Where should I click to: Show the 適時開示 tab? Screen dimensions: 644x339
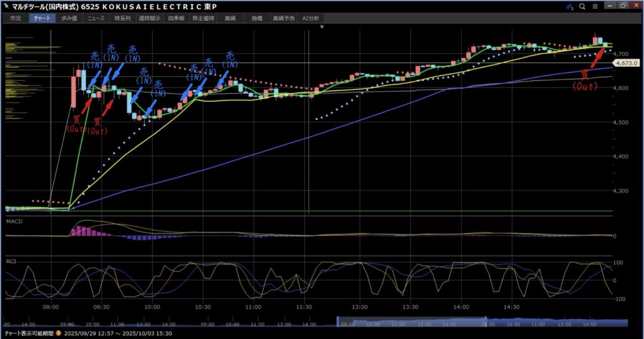tap(149, 18)
